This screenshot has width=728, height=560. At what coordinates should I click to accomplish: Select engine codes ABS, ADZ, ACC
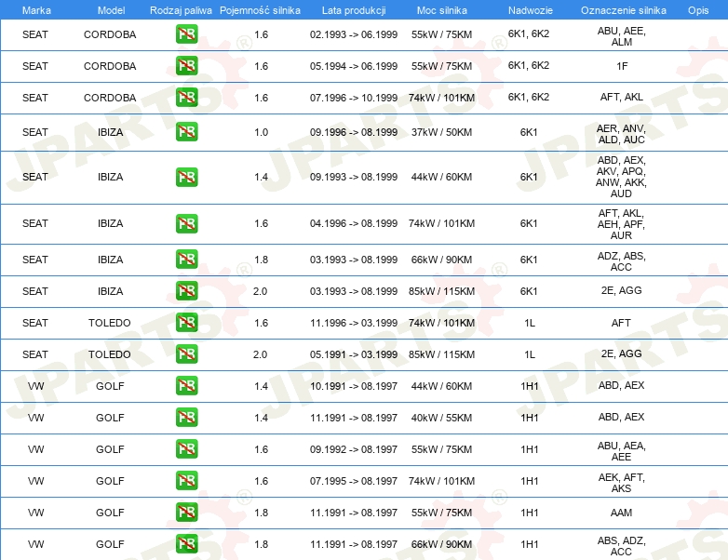coord(621,546)
